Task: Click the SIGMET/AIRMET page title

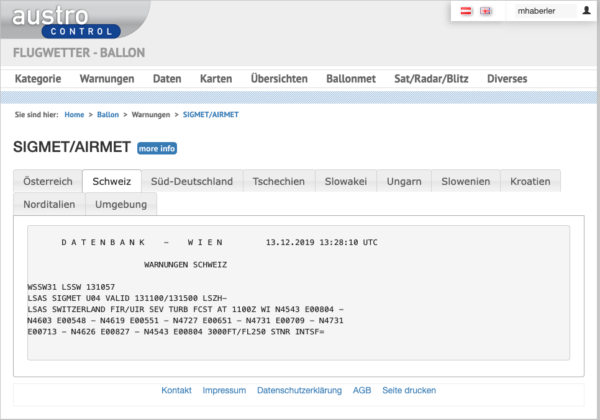Action: click(72, 147)
